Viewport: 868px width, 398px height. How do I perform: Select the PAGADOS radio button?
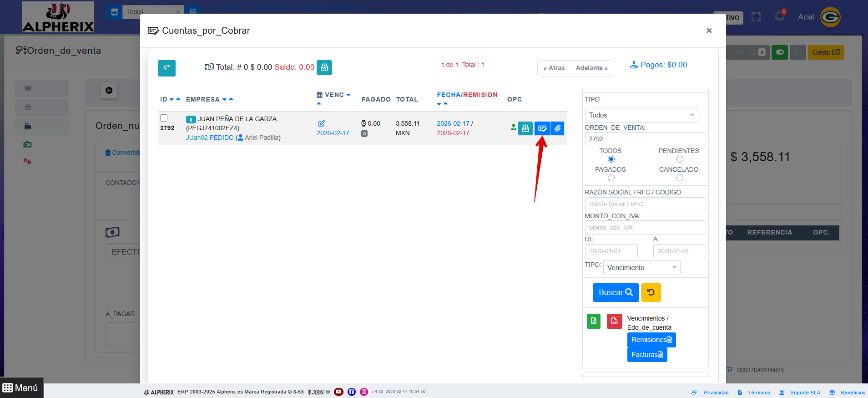611,178
